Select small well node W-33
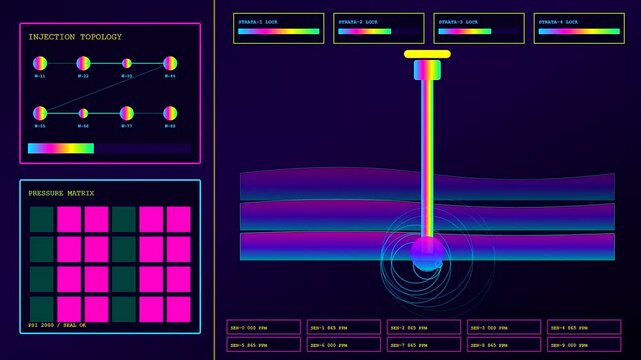Viewport: 641px width, 360px height. tap(127, 63)
